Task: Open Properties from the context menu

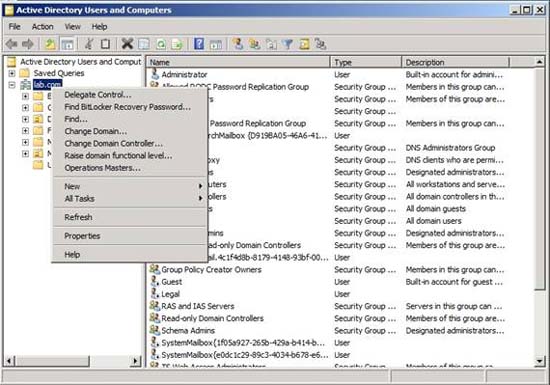Action: click(x=129, y=236)
